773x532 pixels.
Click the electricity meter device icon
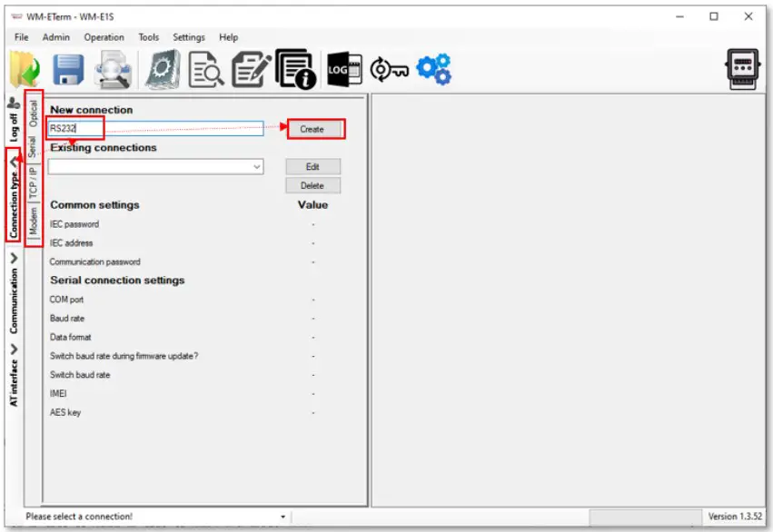tap(742, 69)
